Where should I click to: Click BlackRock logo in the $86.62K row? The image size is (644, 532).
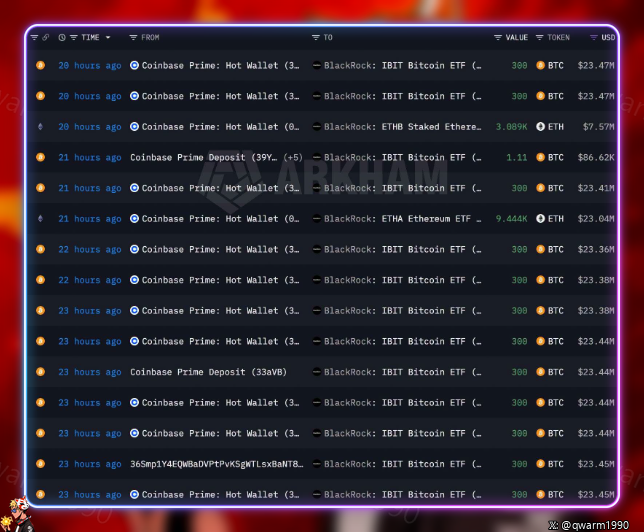pyautogui.click(x=317, y=157)
